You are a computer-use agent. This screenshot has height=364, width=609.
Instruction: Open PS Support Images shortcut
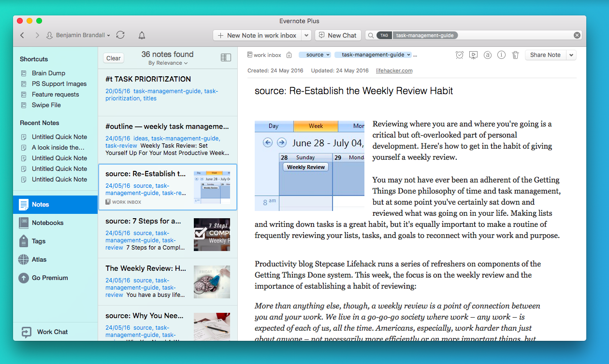pos(59,84)
